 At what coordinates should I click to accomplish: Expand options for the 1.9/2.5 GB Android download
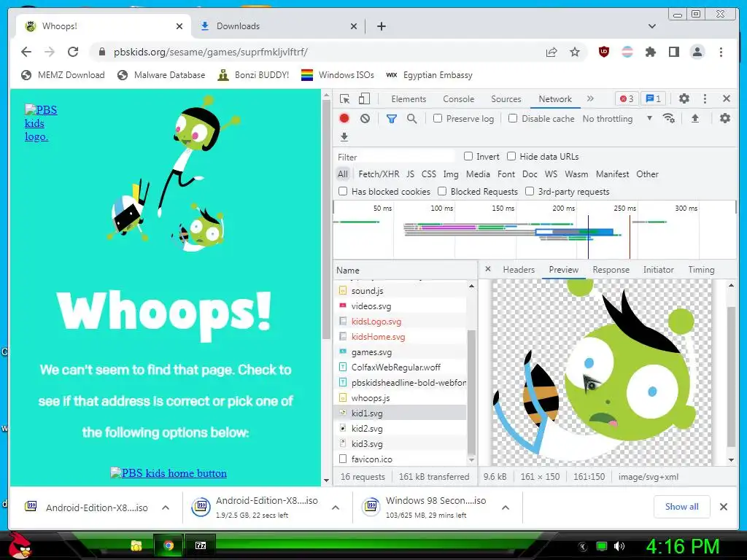(336, 507)
